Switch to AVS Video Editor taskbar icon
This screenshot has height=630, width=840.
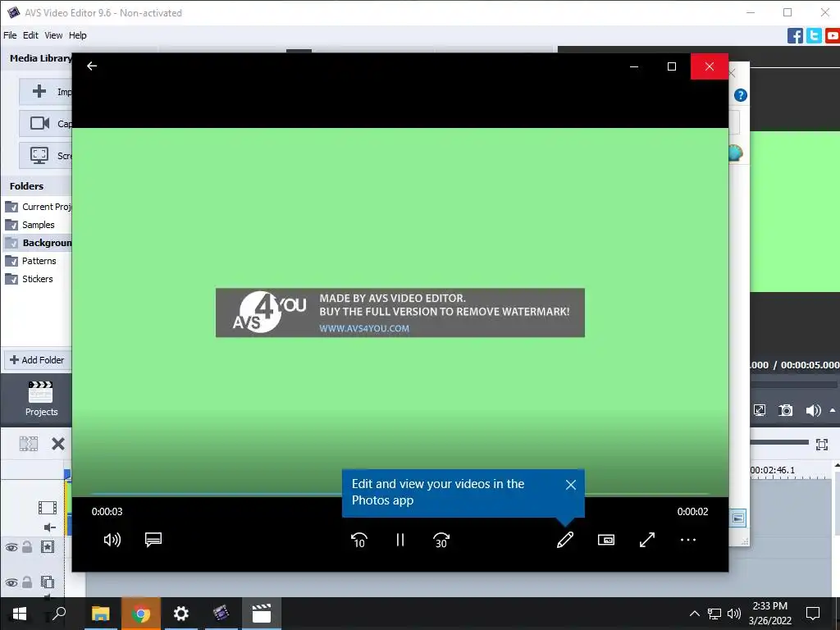[x=221, y=614]
